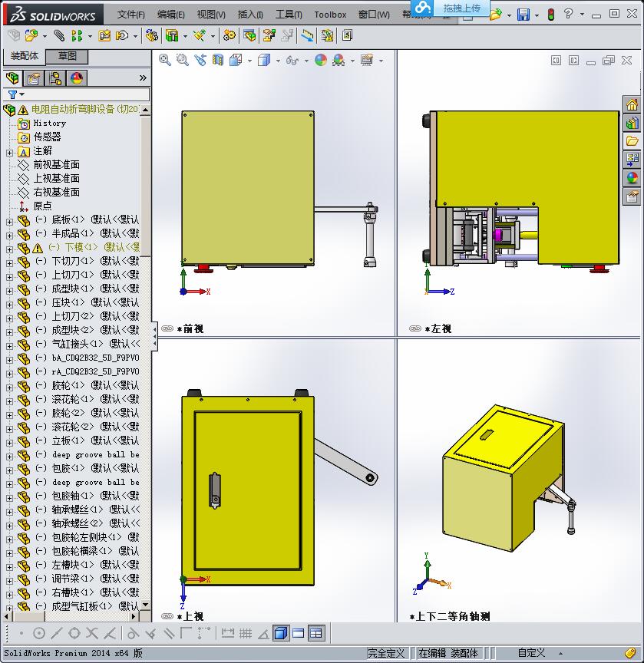Click the Section View icon
This screenshot has width=644, height=663.
coord(218,60)
